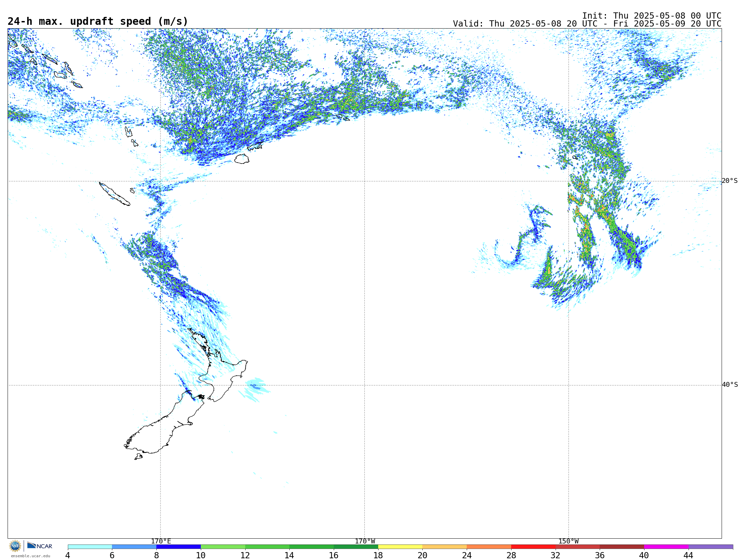This screenshot has width=744, height=560.
Task: Click the Valid time range text
Action: coord(587,24)
